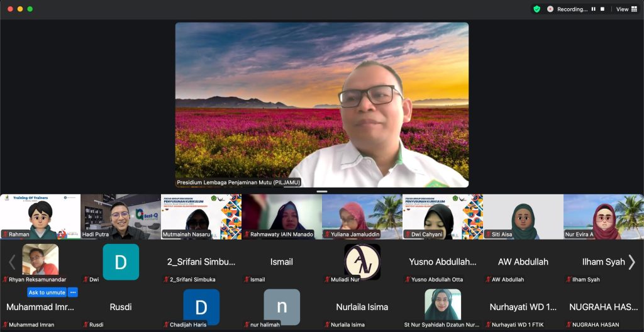Stop the meeting recording
This screenshot has width=644, height=332.
point(602,9)
